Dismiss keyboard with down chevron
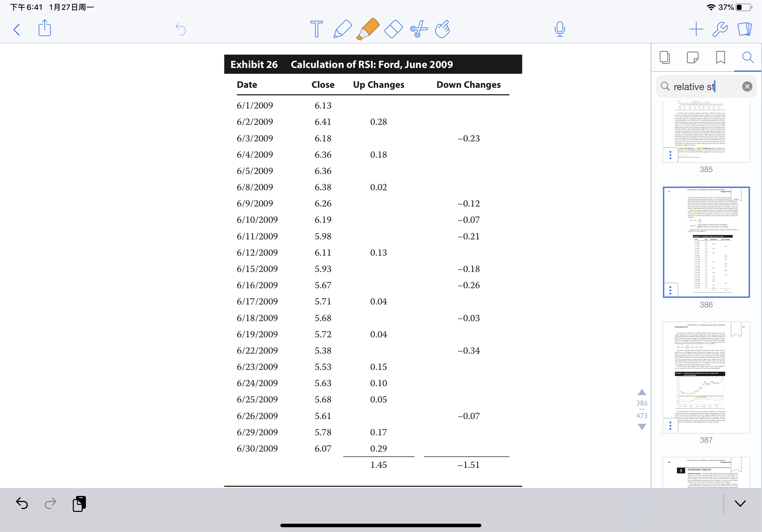762x532 pixels. coord(740,504)
